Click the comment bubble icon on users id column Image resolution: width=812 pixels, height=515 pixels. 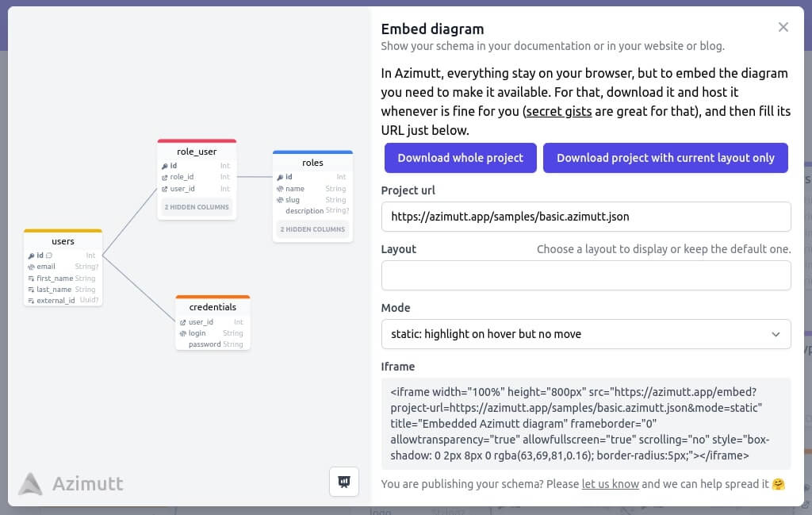49,256
